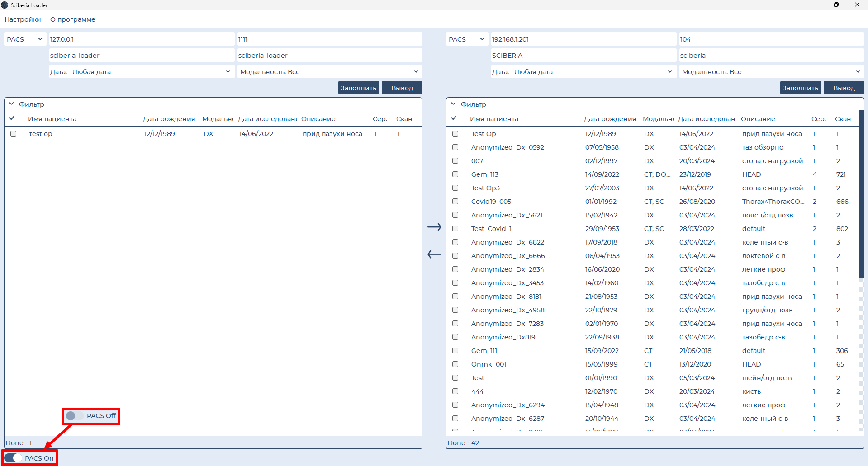Sort left table by Сер. column
This screenshot has width=868, height=466.
click(x=380, y=119)
